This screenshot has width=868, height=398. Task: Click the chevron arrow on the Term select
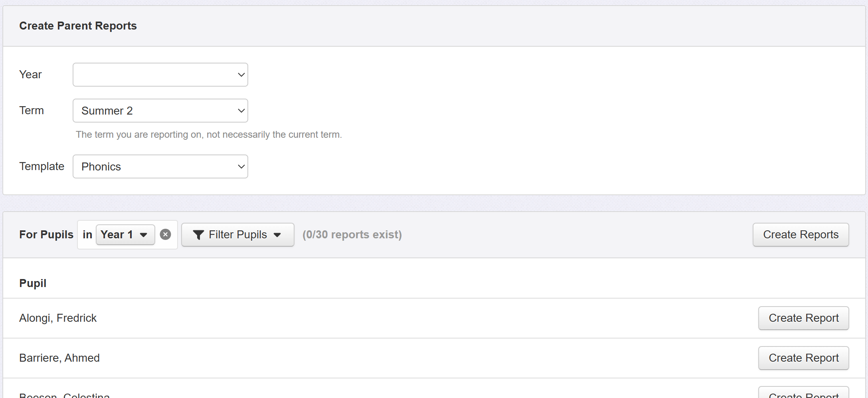coord(241,111)
